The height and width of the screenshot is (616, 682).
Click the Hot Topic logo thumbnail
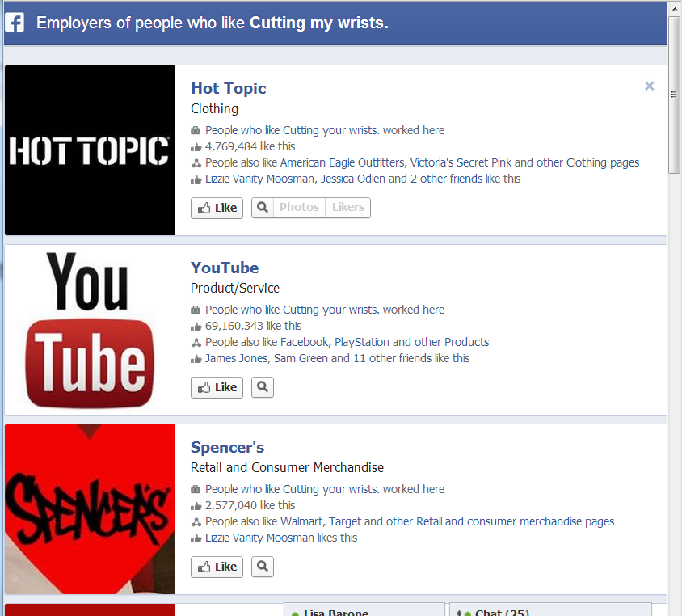(90, 150)
